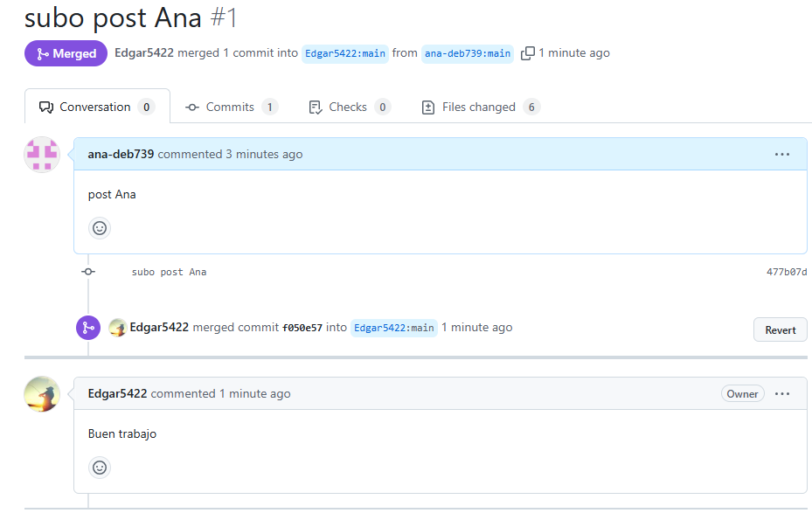Image resolution: width=812 pixels, height=520 pixels.
Task: Open options menu on Edgar5422's comment
Action: click(781, 394)
